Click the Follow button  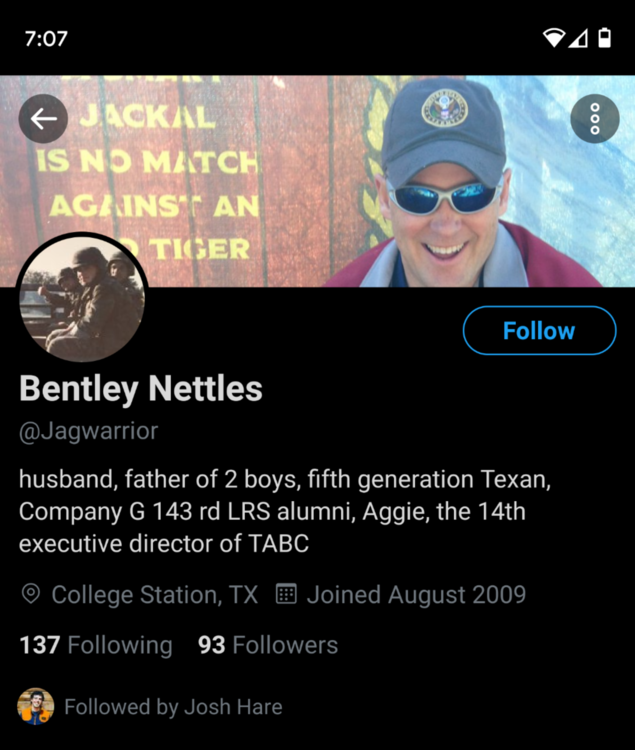pyautogui.click(x=539, y=331)
